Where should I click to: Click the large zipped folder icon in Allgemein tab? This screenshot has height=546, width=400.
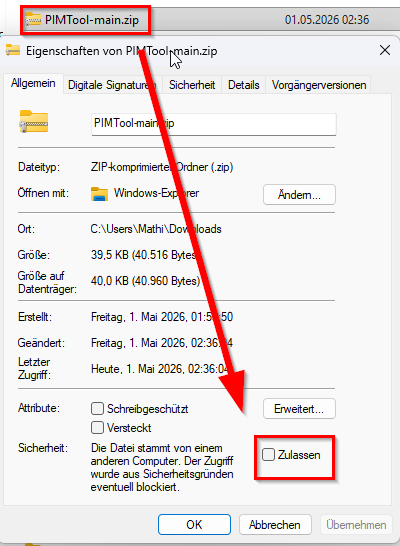point(34,122)
